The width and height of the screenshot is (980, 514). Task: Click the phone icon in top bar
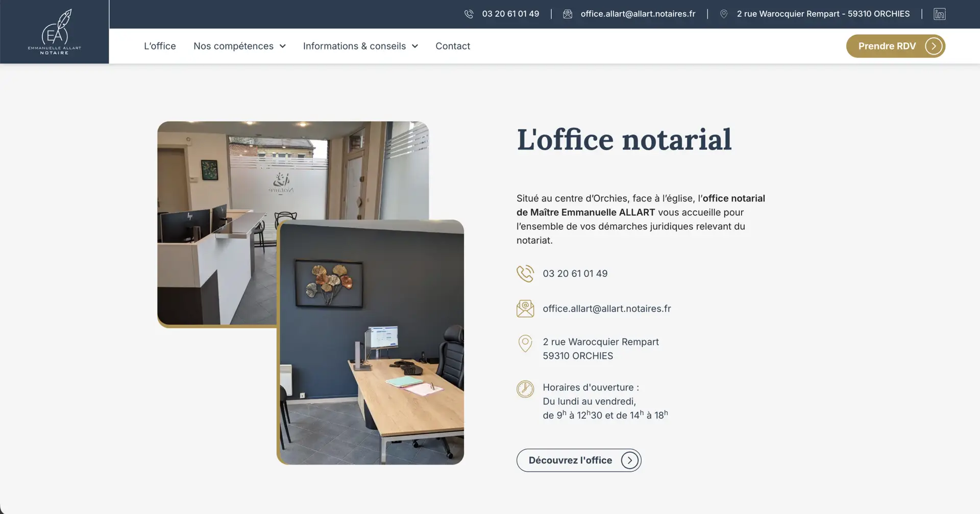click(x=469, y=14)
